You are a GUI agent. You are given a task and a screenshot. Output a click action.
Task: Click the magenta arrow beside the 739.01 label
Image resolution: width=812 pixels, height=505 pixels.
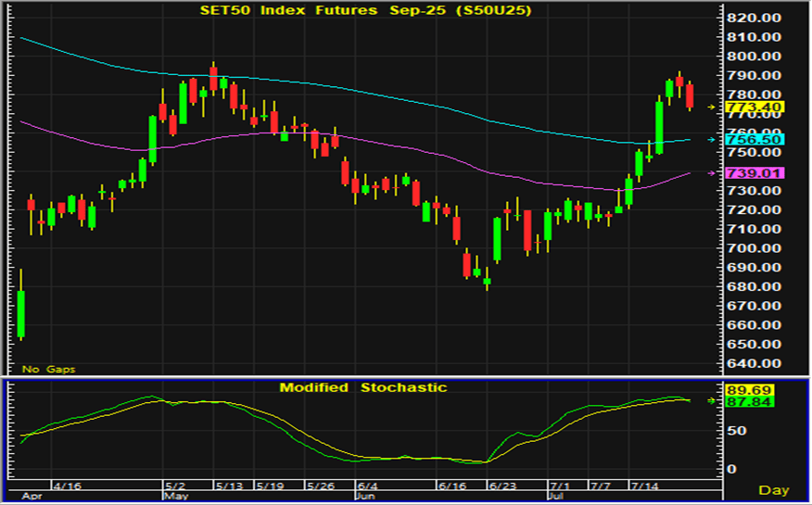pos(712,173)
